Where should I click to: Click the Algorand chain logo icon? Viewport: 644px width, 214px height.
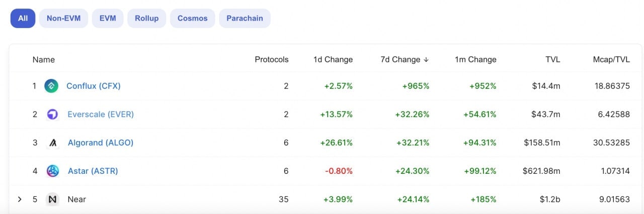point(52,143)
